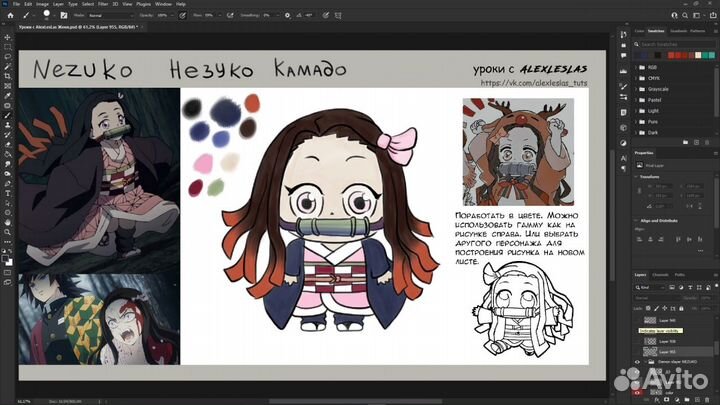Collapse the Align and Distribute section
The width and height of the screenshot is (720, 405).
(636, 221)
